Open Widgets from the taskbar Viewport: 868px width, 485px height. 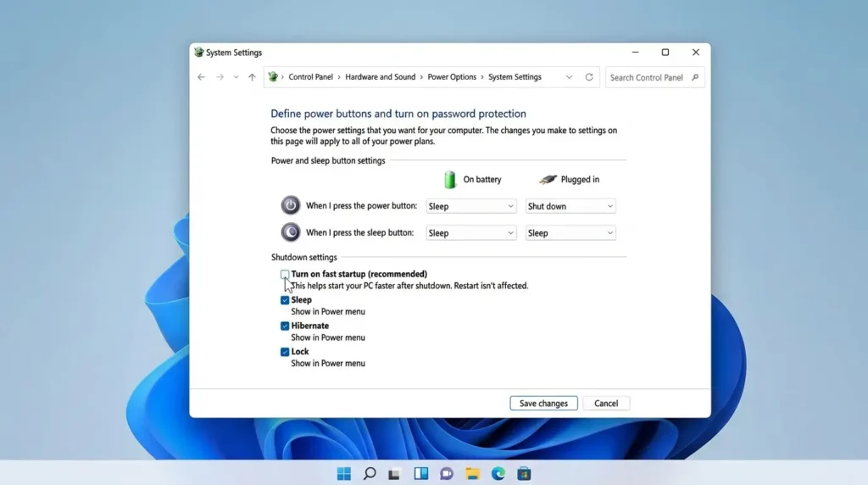pyautogui.click(x=420, y=473)
